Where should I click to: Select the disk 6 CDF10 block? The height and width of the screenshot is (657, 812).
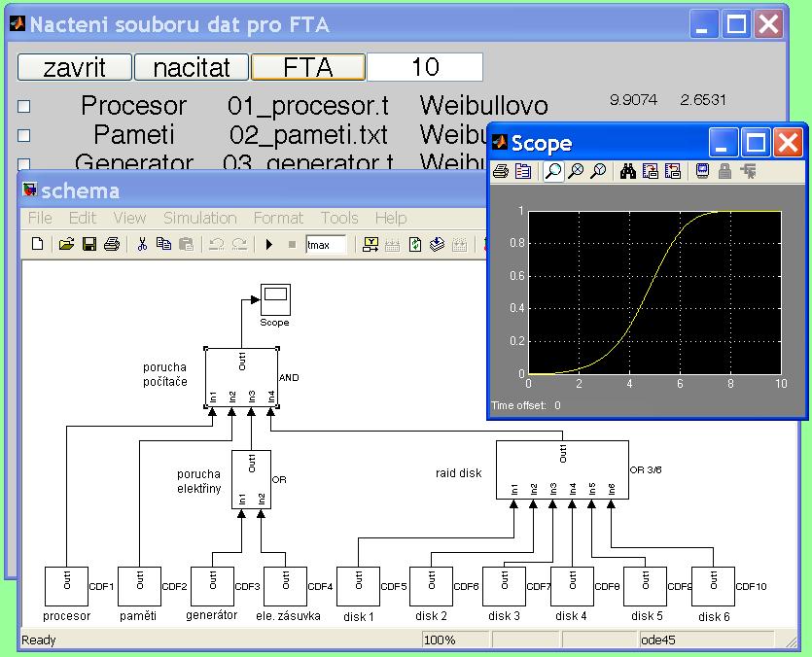713,587
